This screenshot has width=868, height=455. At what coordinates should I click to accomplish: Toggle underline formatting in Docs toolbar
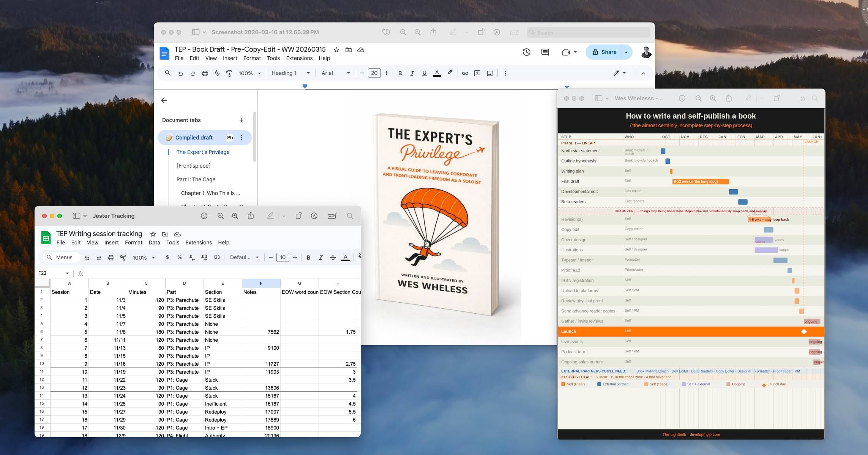point(424,73)
